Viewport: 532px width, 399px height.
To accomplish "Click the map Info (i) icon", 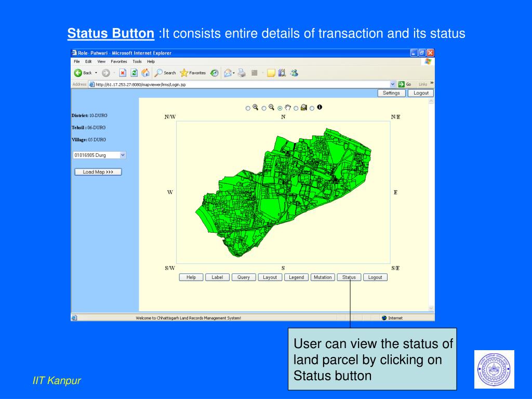I will [320, 108].
